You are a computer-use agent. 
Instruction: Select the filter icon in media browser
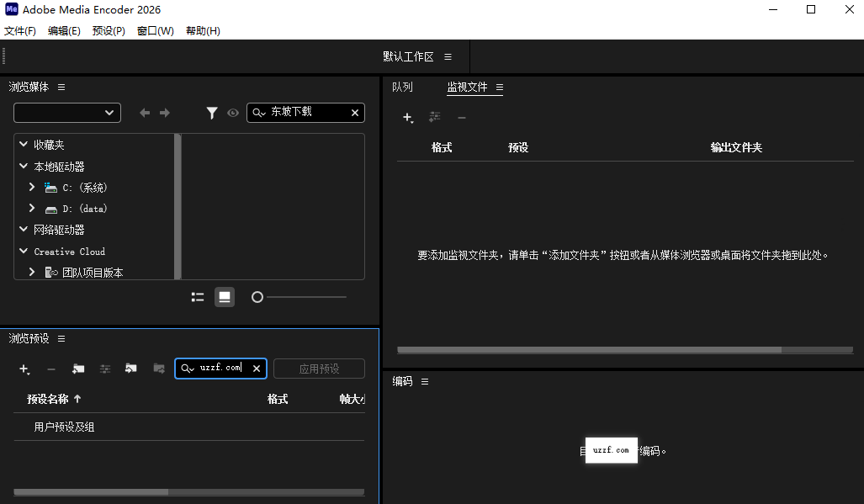click(x=212, y=113)
